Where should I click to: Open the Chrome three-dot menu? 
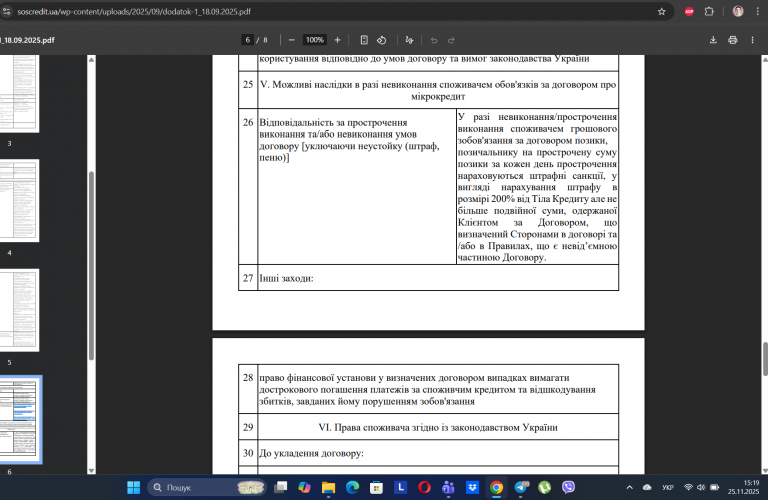click(x=757, y=11)
